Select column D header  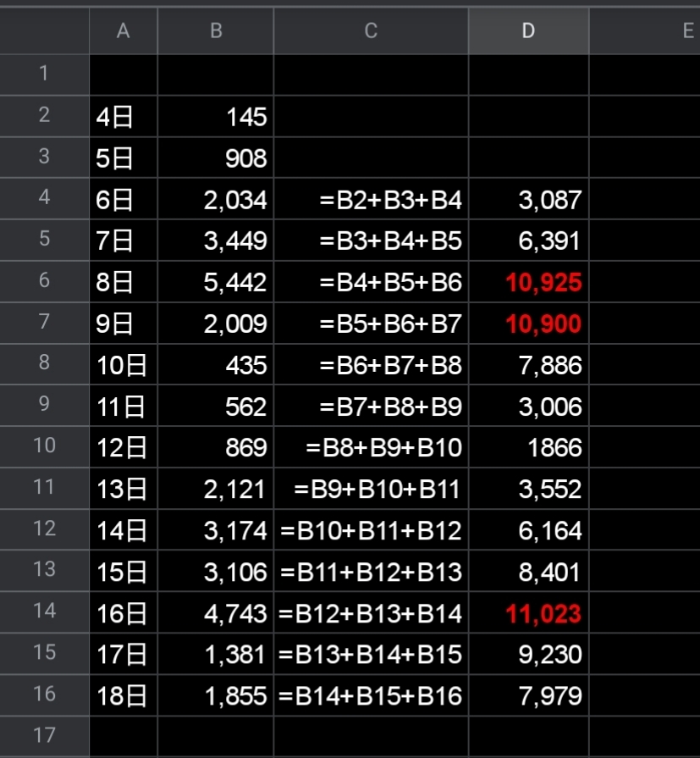pos(528,31)
